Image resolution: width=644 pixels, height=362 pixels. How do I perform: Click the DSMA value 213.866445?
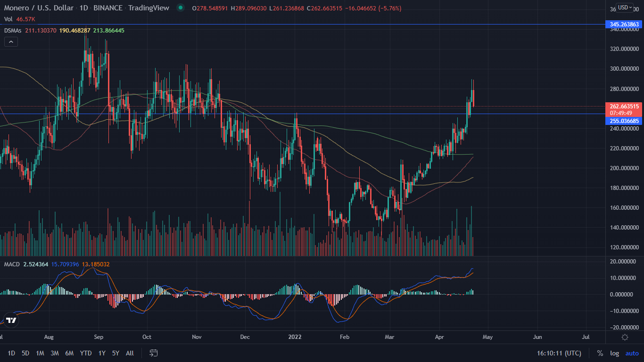(x=109, y=30)
